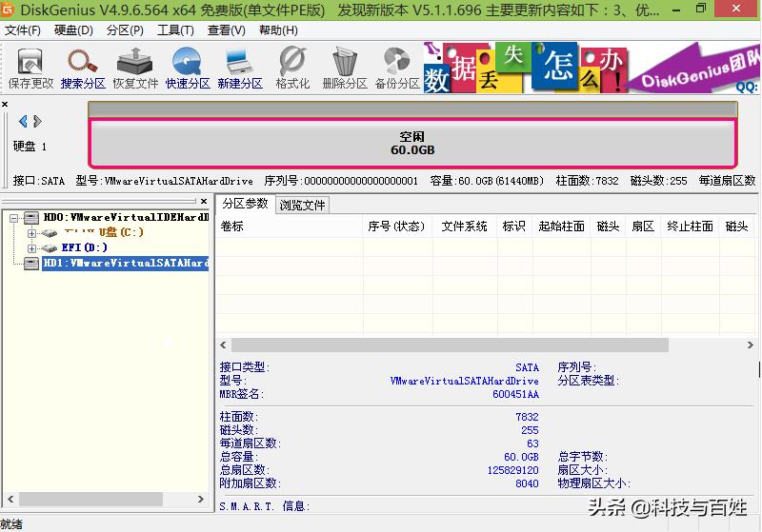The height and width of the screenshot is (532, 762).
Task: Start 快速分区 quick partition
Action: pos(188,68)
